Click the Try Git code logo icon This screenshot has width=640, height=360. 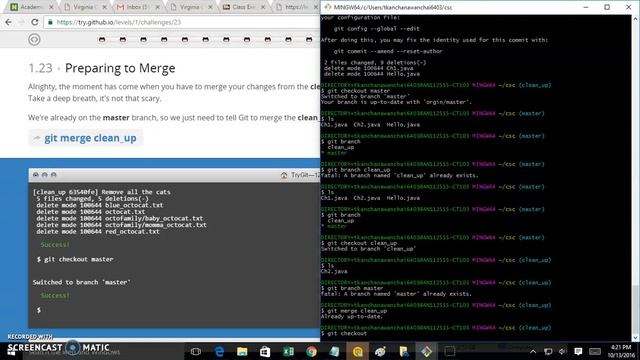pos(34,40)
